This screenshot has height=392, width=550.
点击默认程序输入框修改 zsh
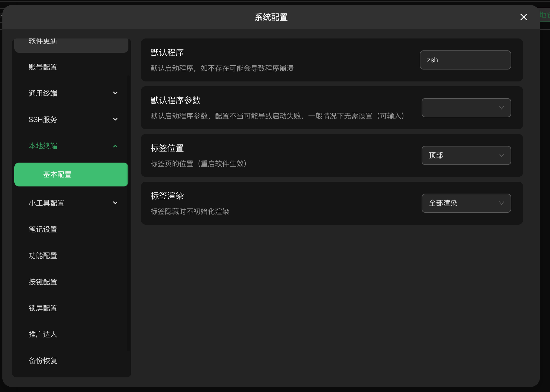(x=465, y=60)
